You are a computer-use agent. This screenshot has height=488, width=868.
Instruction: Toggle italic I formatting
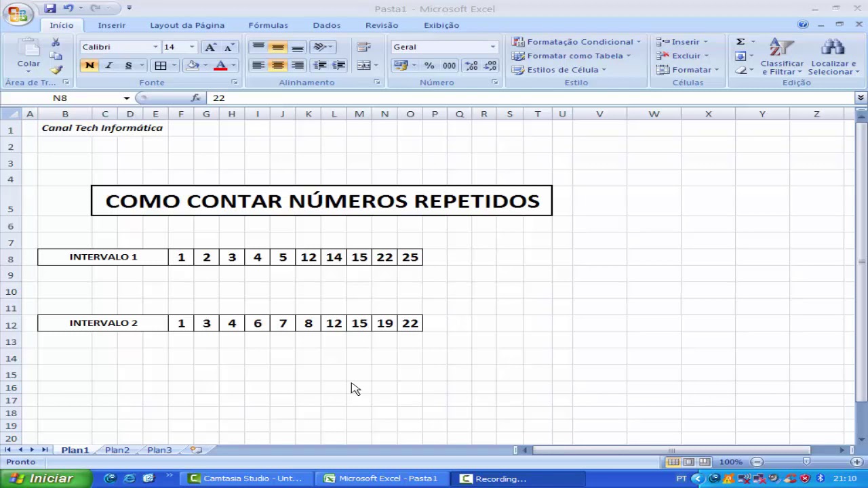pyautogui.click(x=108, y=66)
